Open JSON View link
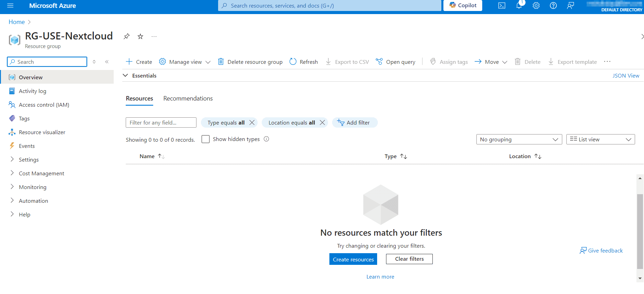Image resolution: width=644 pixels, height=294 pixels. coord(626,75)
